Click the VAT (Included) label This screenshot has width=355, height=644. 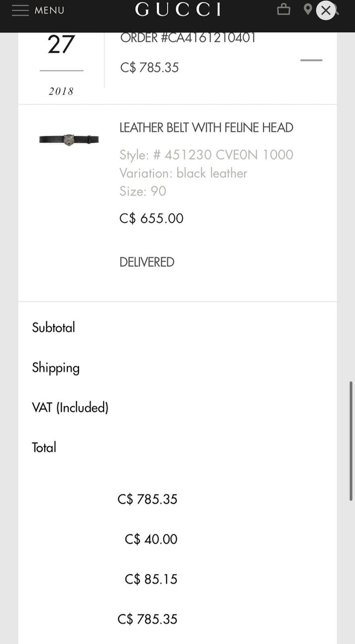(70, 407)
